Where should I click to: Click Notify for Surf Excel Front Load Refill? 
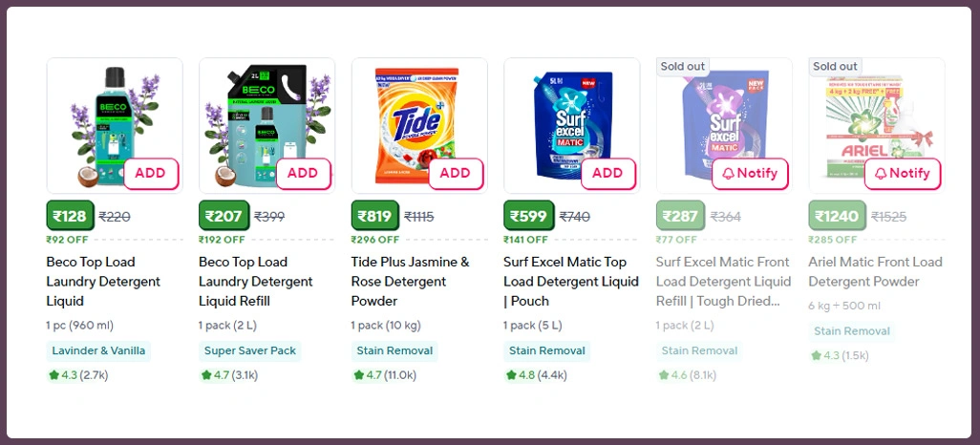750,174
